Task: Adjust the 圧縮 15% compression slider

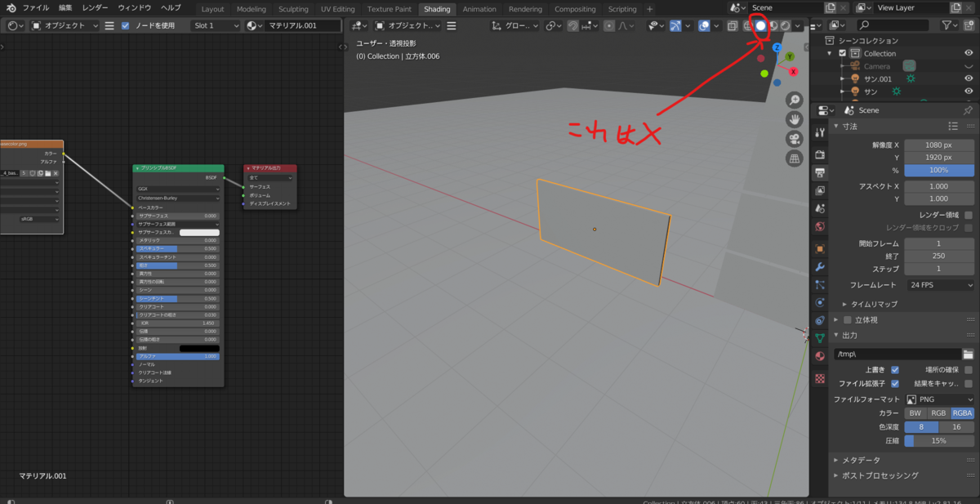Action: point(939,440)
